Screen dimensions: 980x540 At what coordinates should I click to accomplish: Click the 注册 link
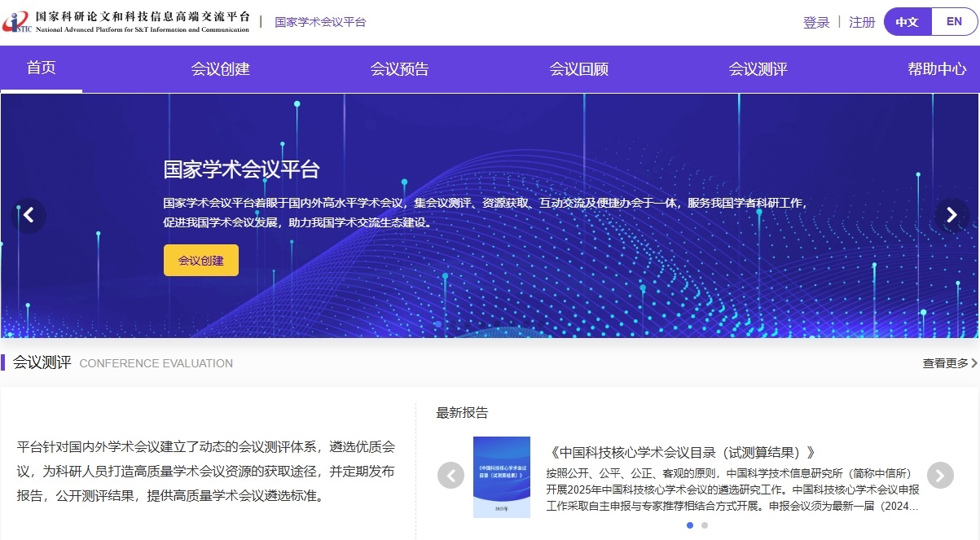click(862, 22)
